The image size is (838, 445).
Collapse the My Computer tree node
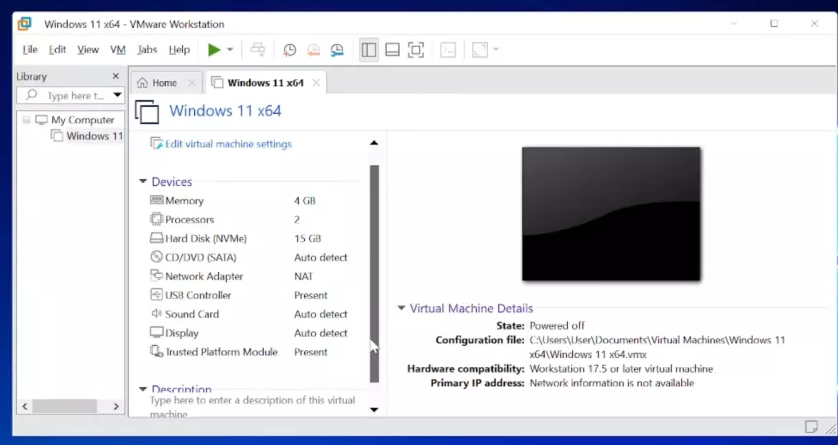point(26,120)
